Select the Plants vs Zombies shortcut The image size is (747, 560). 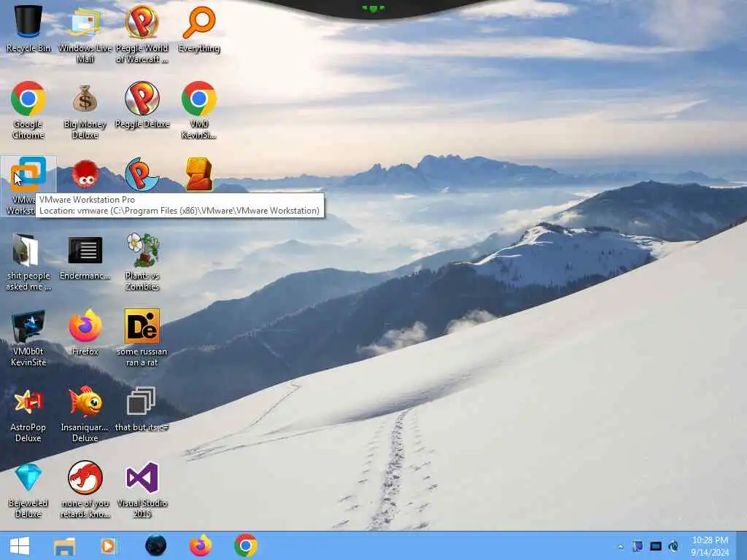click(142, 262)
